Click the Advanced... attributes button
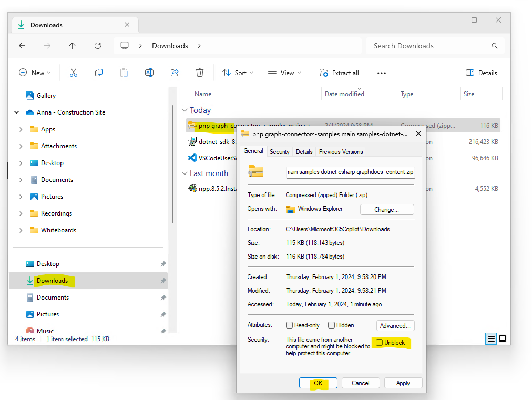Image resolution: width=532 pixels, height=400 pixels. click(x=395, y=326)
